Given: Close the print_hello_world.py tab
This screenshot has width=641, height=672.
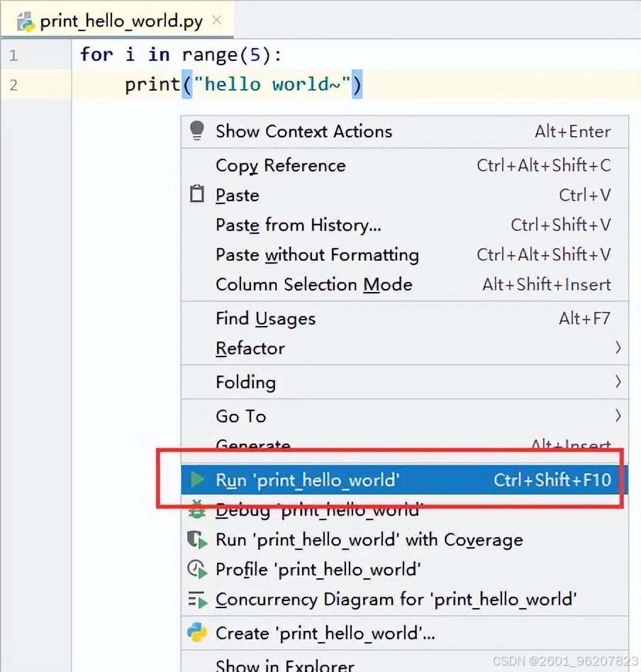Looking at the screenshot, I should [x=217, y=20].
